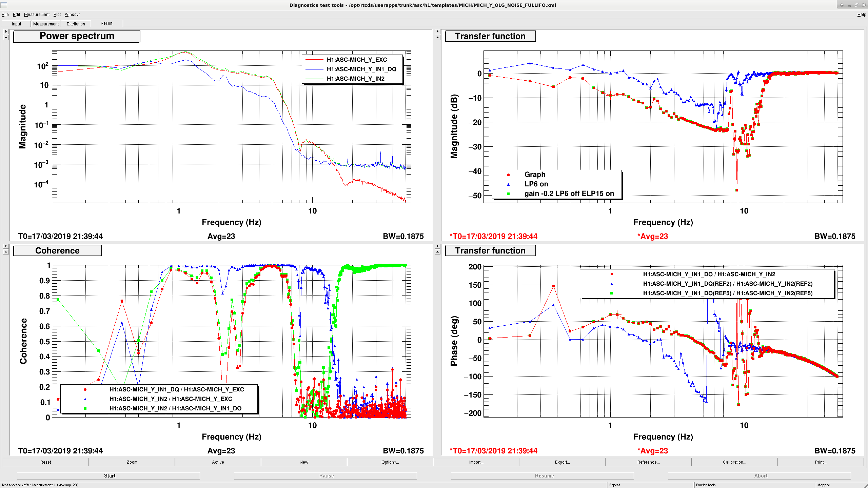868x488 pixels.
Task: Click the Start button
Action: click(x=110, y=476)
